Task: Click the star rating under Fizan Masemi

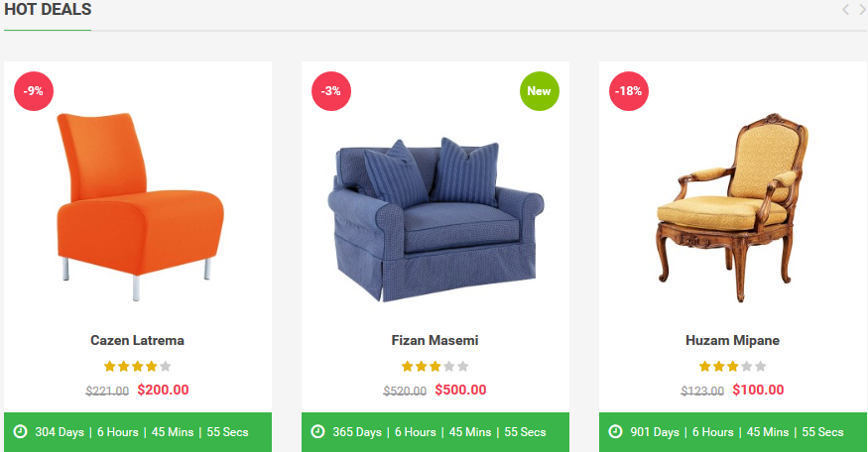Action: (434, 366)
